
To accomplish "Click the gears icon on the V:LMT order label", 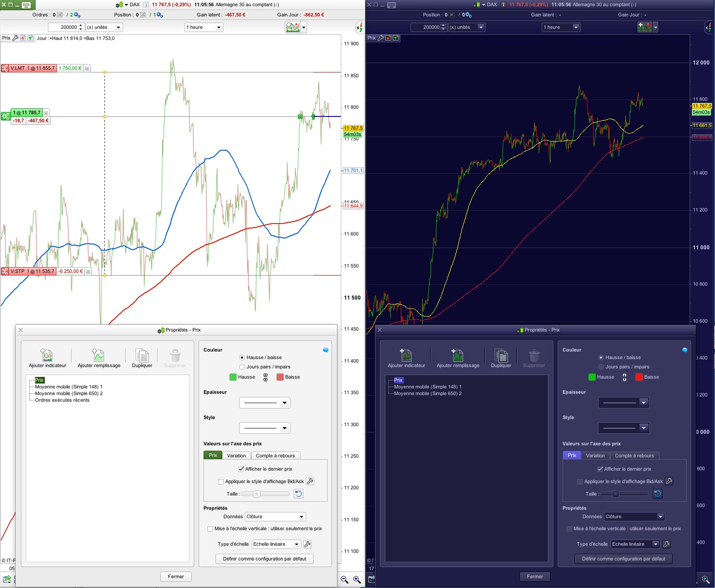I will click(x=5, y=68).
